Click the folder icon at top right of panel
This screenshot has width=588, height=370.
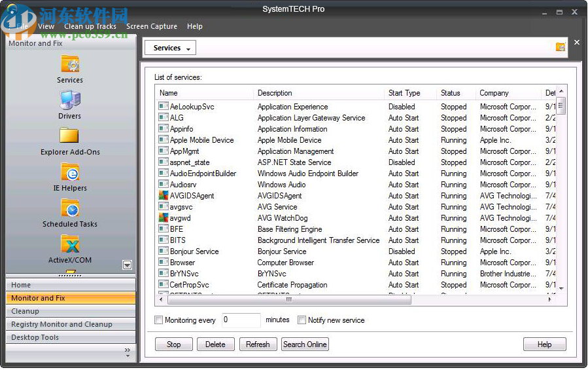(561, 47)
